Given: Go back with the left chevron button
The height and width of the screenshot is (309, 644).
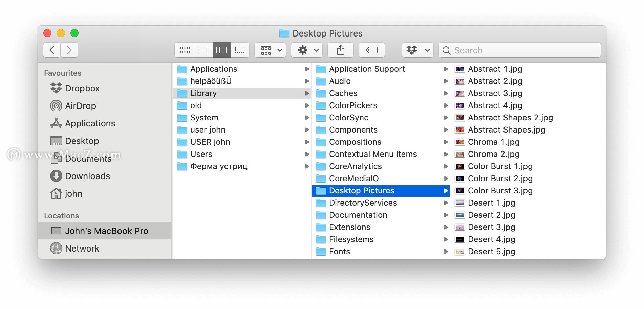Looking at the screenshot, I should pyautogui.click(x=52, y=50).
